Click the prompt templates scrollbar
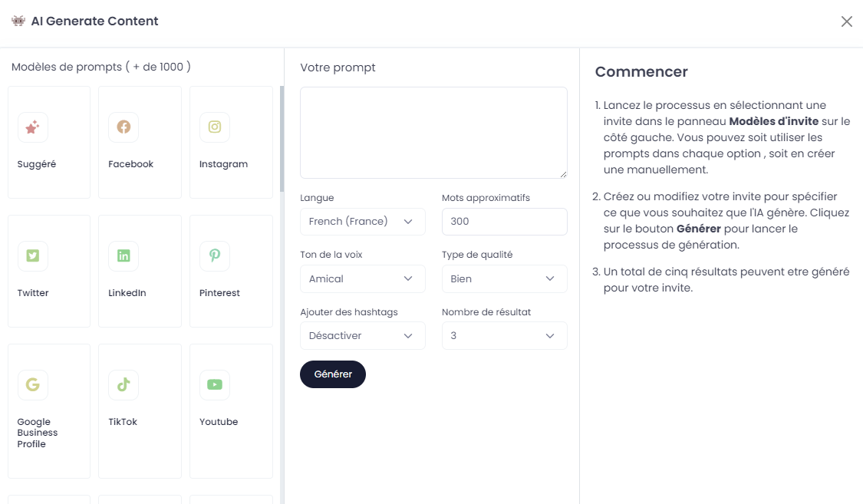This screenshot has height=504, width=863. [282, 139]
